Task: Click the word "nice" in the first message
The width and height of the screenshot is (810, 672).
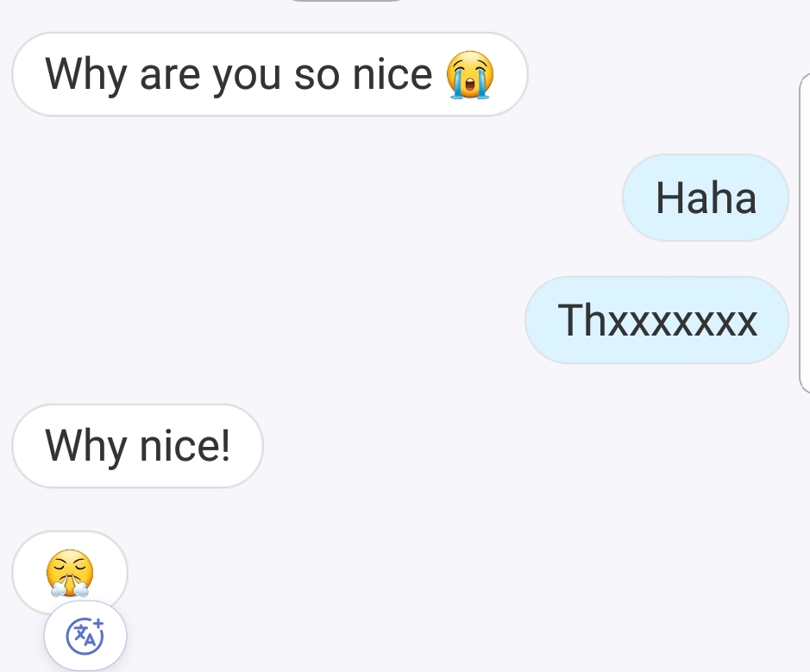Action: click(392, 74)
